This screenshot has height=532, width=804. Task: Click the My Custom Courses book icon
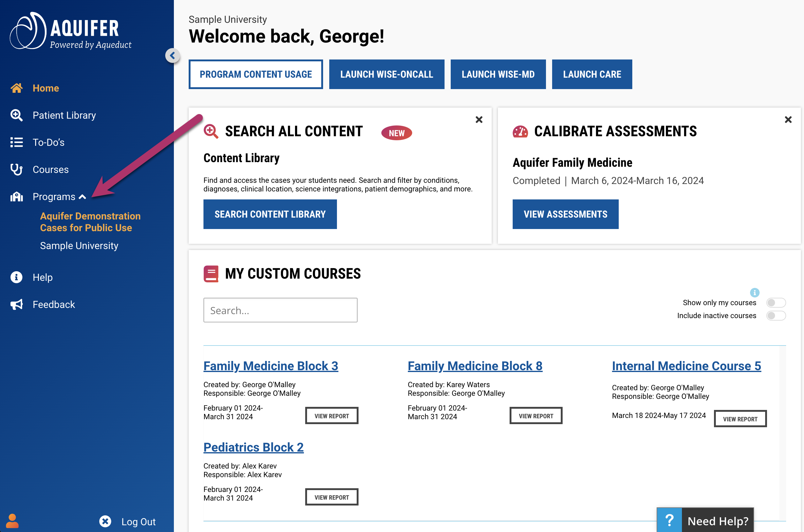point(210,273)
